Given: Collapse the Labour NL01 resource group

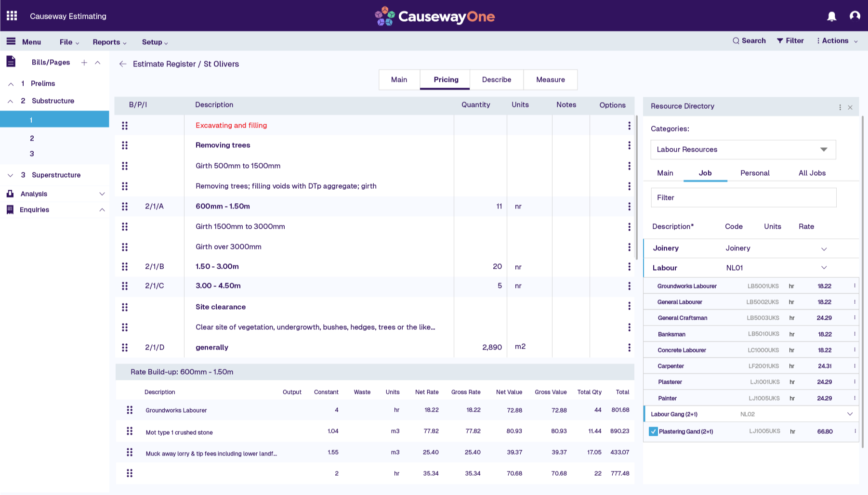Looking at the screenshot, I should pos(824,268).
